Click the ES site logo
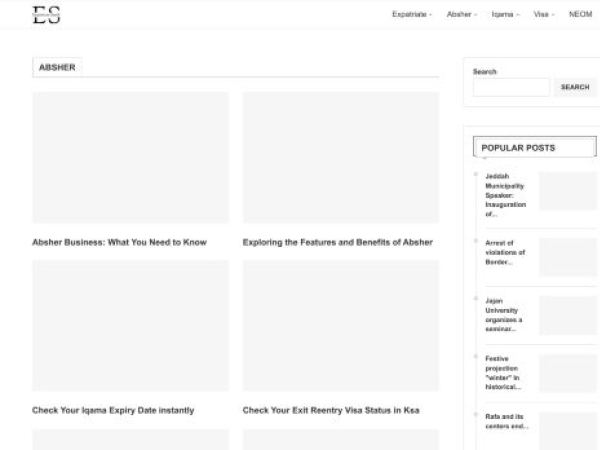Viewport: 600px width, 450px height. 46,14
